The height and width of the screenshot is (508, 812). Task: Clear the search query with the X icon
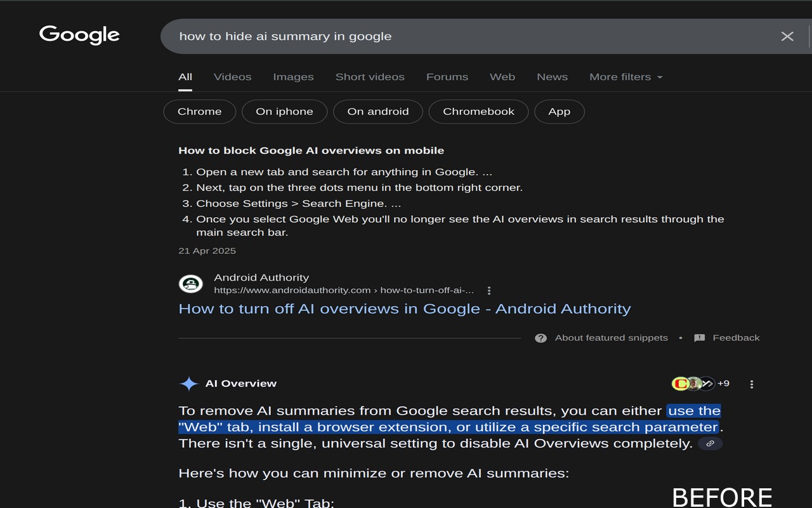coord(787,36)
